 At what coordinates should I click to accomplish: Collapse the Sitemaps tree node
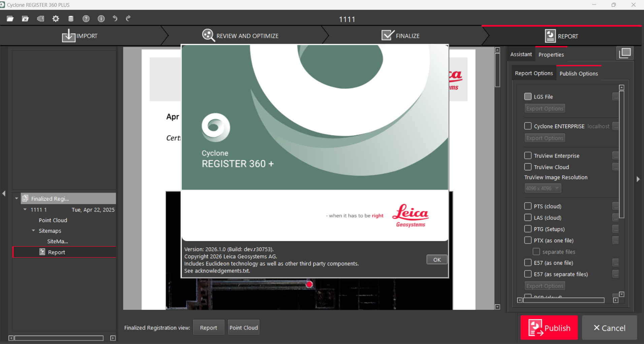pyautogui.click(x=33, y=231)
